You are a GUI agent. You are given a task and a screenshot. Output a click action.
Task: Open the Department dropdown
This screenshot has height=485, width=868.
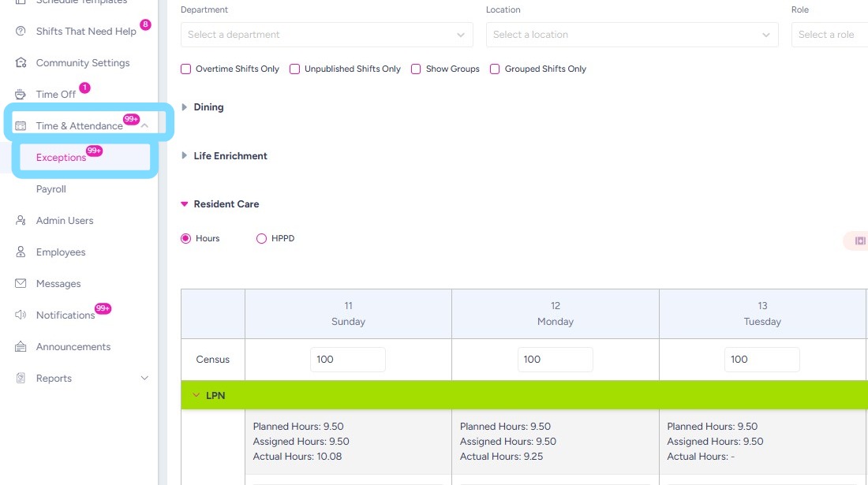[x=327, y=35]
